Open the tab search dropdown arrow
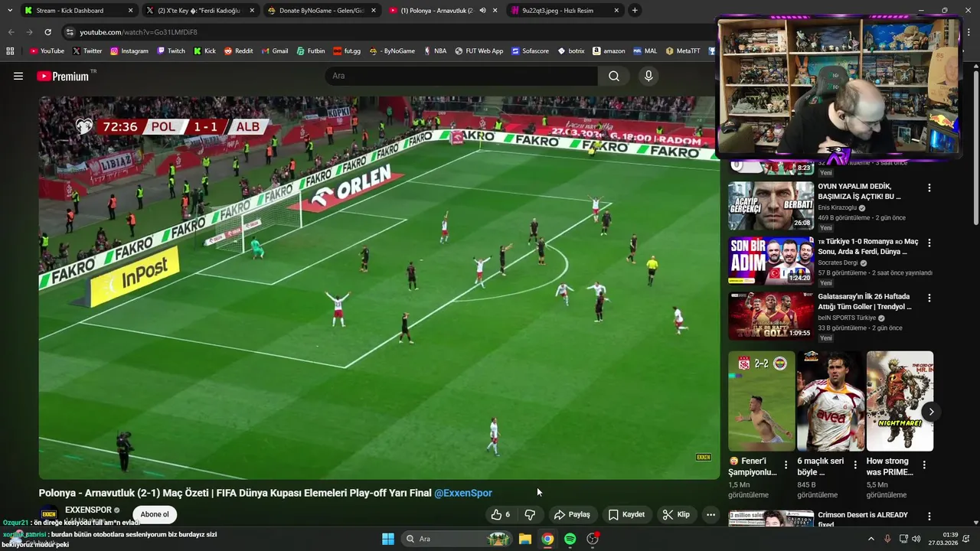The image size is (980, 551). pyautogui.click(x=9, y=11)
